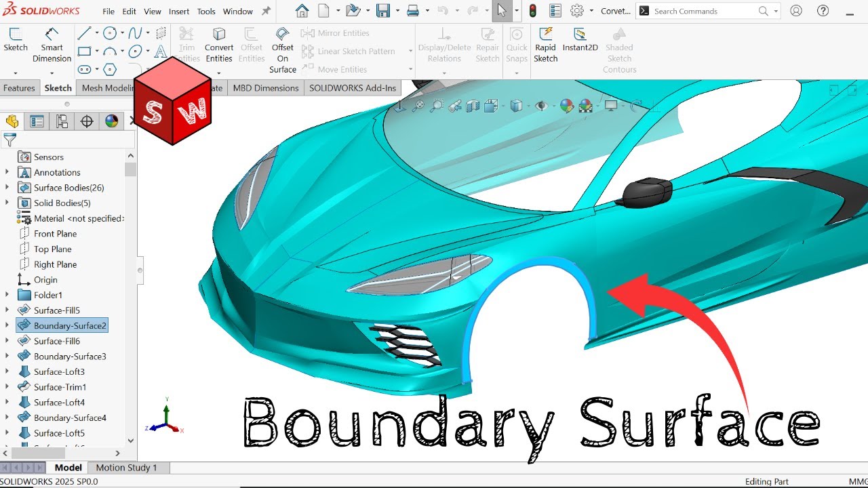Switch to the ConfigurationManager tab

coord(62,121)
